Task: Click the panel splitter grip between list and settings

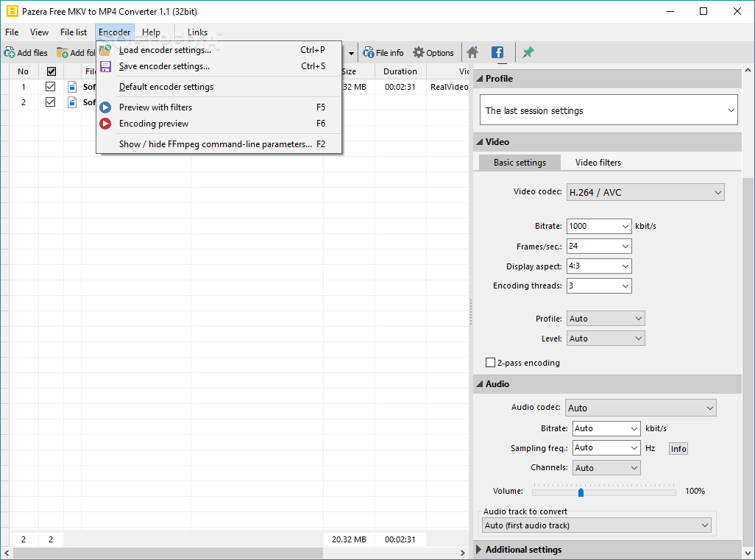Action: [x=470, y=312]
